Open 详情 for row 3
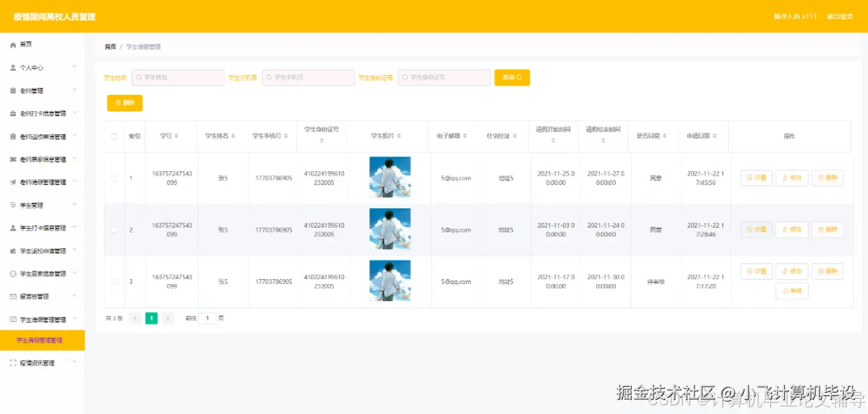Image resolution: width=868 pixels, height=414 pixels. [756, 271]
